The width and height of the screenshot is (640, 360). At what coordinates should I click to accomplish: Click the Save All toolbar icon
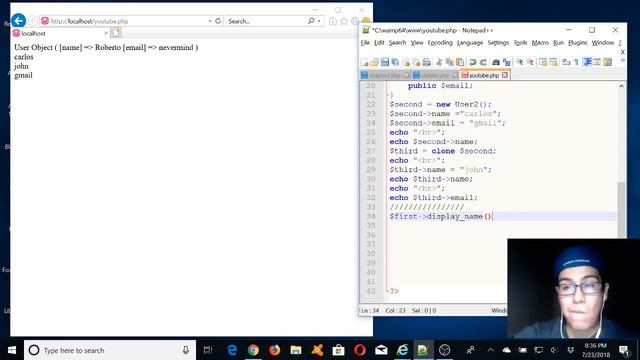tap(395, 62)
